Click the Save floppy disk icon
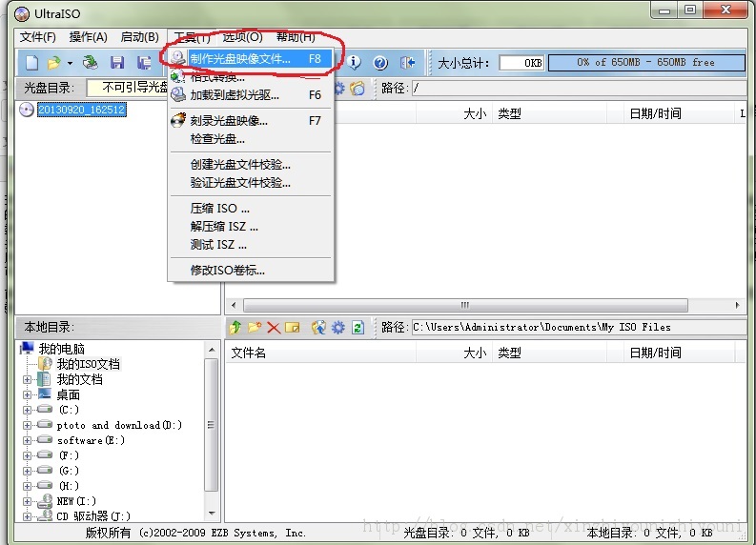The height and width of the screenshot is (545, 756). (x=117, y=62)
